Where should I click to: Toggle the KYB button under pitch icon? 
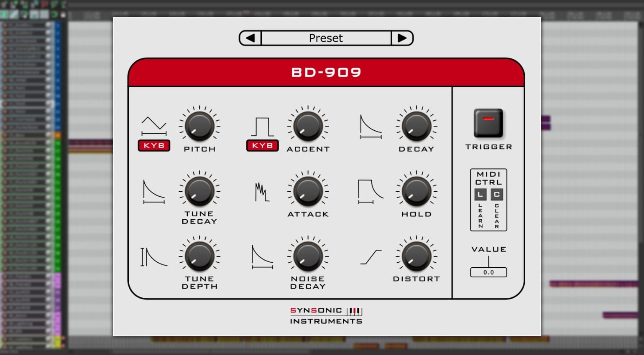pyautogui.click(x=154, y=145)
